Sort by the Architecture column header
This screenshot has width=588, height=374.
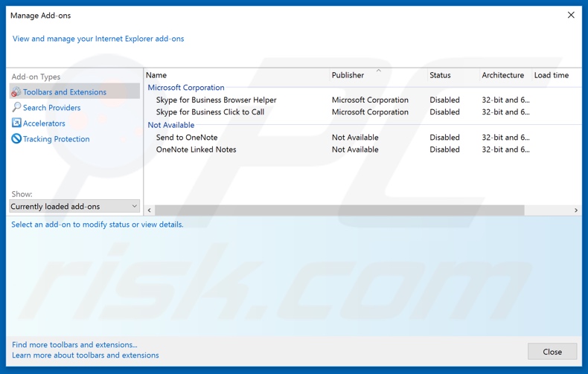click(x=502, y=75)
